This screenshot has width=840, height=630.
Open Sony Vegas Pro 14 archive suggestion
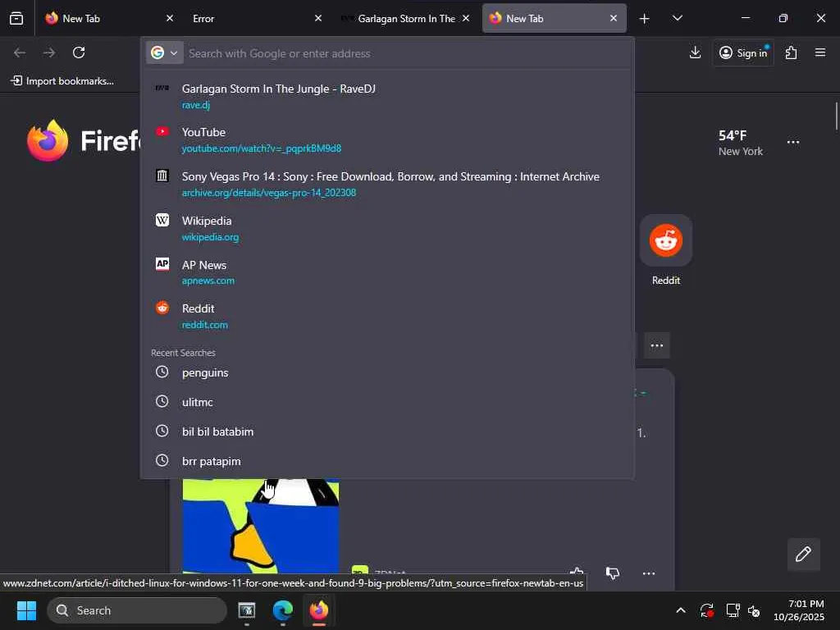pyautogui.click(x=387, y=184)
